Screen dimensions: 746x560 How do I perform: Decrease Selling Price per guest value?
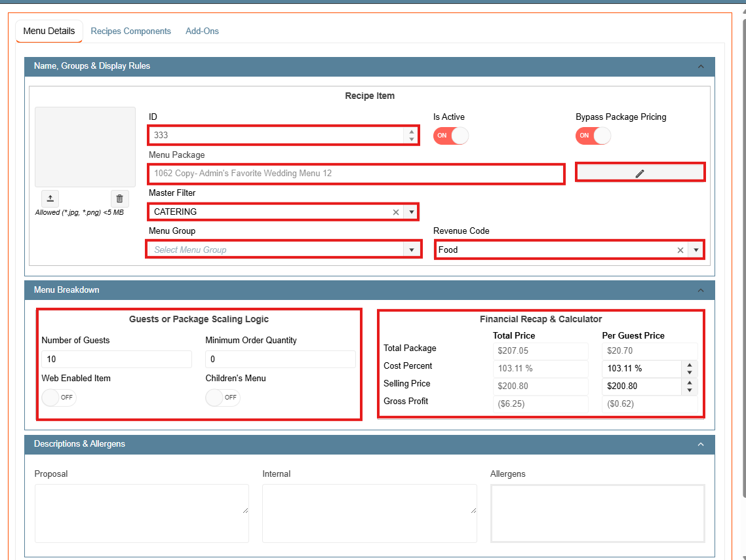[x=690, y=390]
